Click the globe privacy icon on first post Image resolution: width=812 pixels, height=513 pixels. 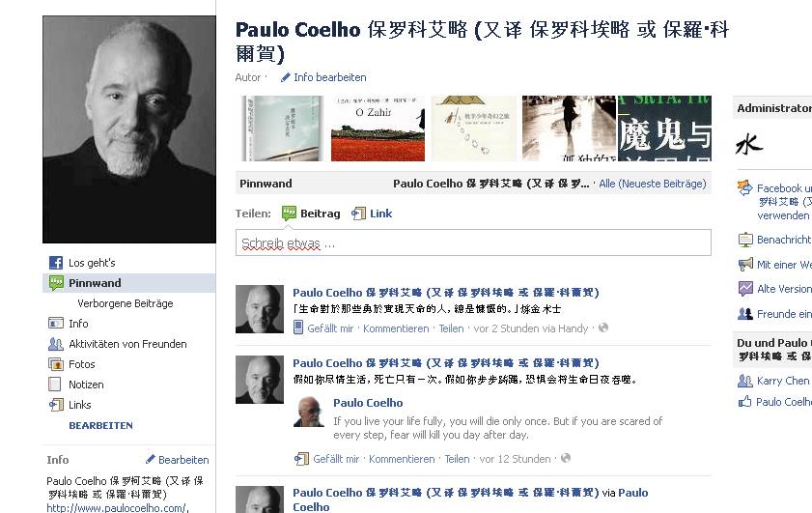603,328
